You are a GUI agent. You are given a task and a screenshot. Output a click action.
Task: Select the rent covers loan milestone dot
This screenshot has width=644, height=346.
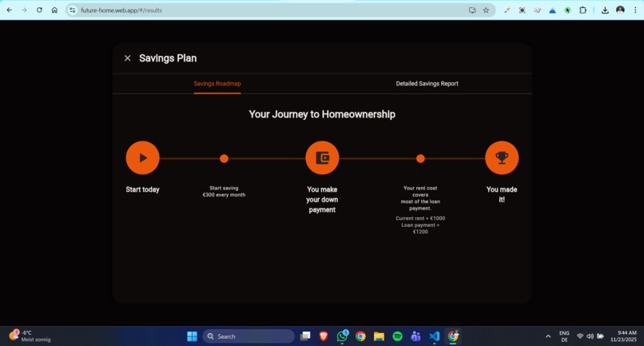[420, 159]
